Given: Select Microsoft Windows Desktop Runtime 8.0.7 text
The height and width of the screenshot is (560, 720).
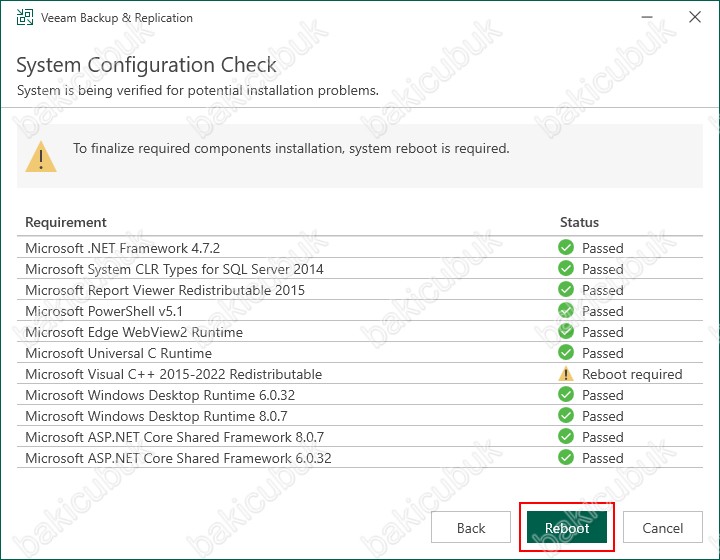Looking at the screenshot, I should [x=156, y=416].
